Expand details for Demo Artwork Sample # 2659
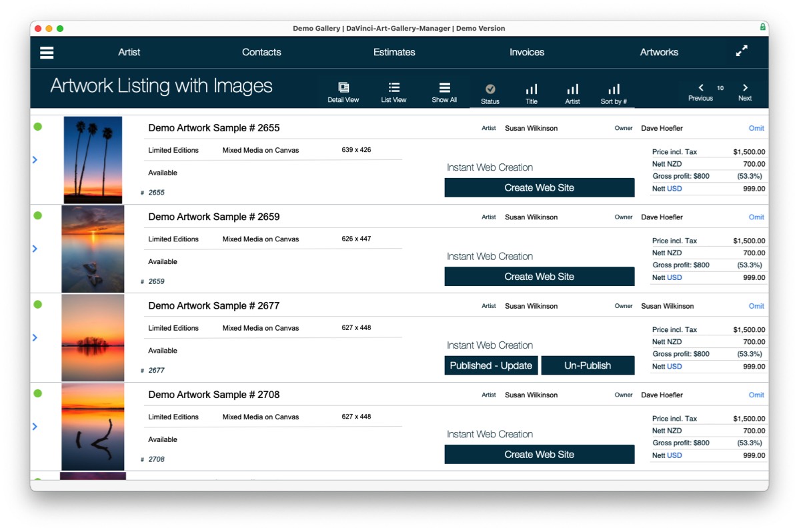Image resolution: width=799 pixels, height=532 pixels. click(x=35, y=249)
